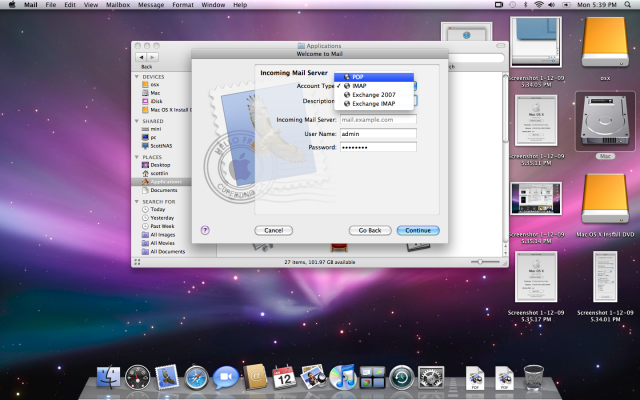This screenshot has height=400, width=640.
Task: Open iCal from the Dock
Action: (x=284, y=377)
